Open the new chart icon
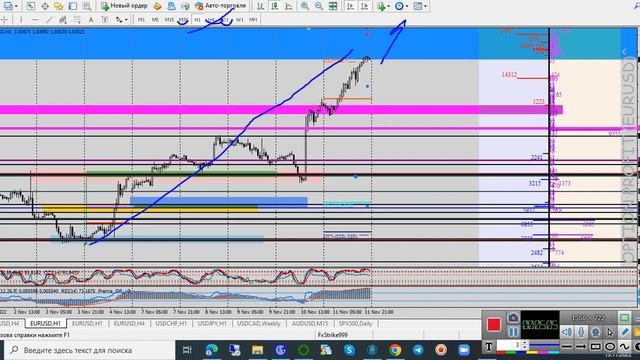 8,6
